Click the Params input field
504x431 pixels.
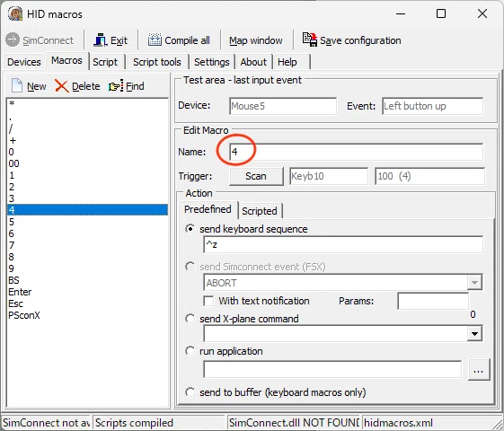pos(433,301)
